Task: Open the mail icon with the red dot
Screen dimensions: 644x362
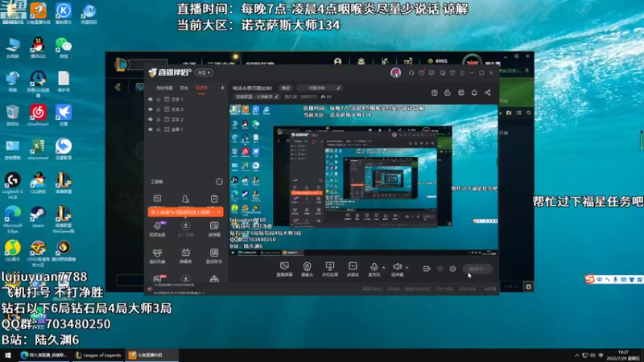Action: pyautogui.click(x=422, y=72)
